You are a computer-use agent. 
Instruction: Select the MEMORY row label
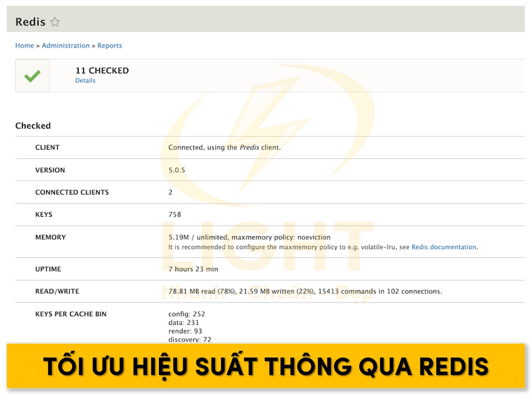coord(50,237)
